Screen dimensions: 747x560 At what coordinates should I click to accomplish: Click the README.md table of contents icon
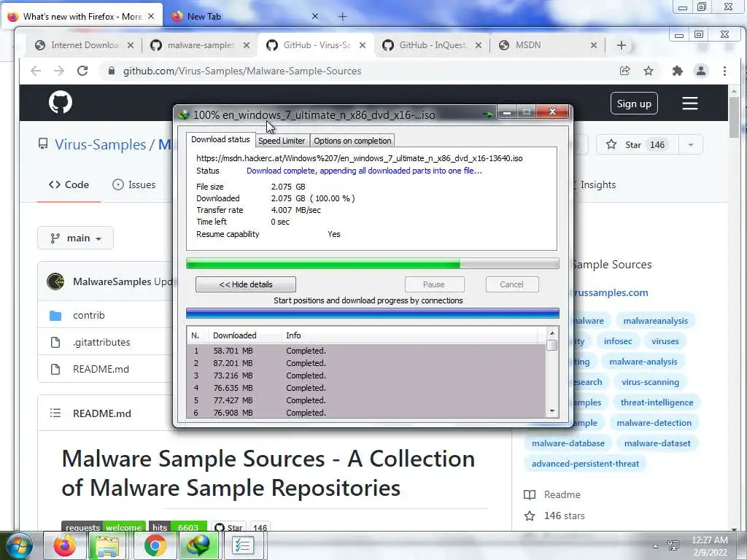click(55, 413)
